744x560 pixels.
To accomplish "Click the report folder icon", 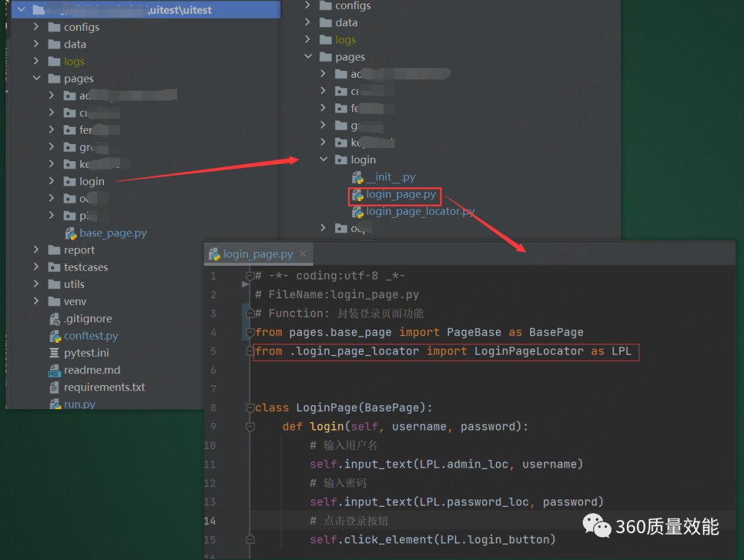I will pos(54,249).
